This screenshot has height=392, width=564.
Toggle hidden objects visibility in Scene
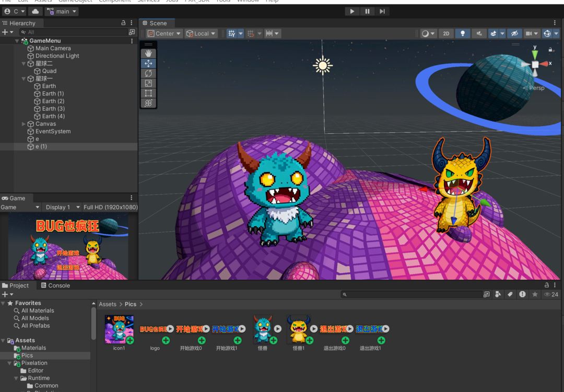click(514, 33)
